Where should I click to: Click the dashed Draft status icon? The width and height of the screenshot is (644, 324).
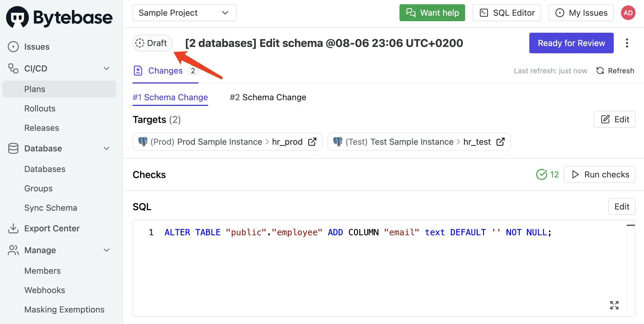point(140,43)
